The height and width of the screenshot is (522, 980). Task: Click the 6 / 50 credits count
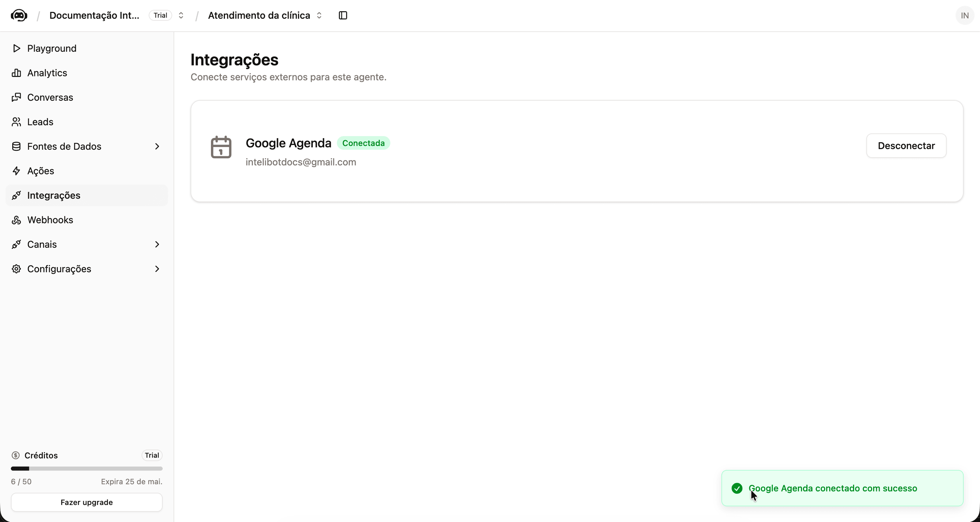[21, 482]
